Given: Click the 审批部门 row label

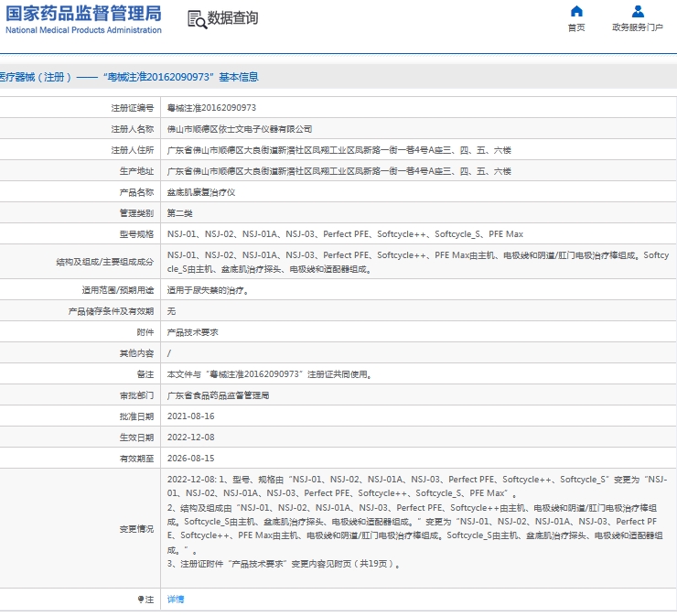Looking at the screenshot, I should [136, 395].
